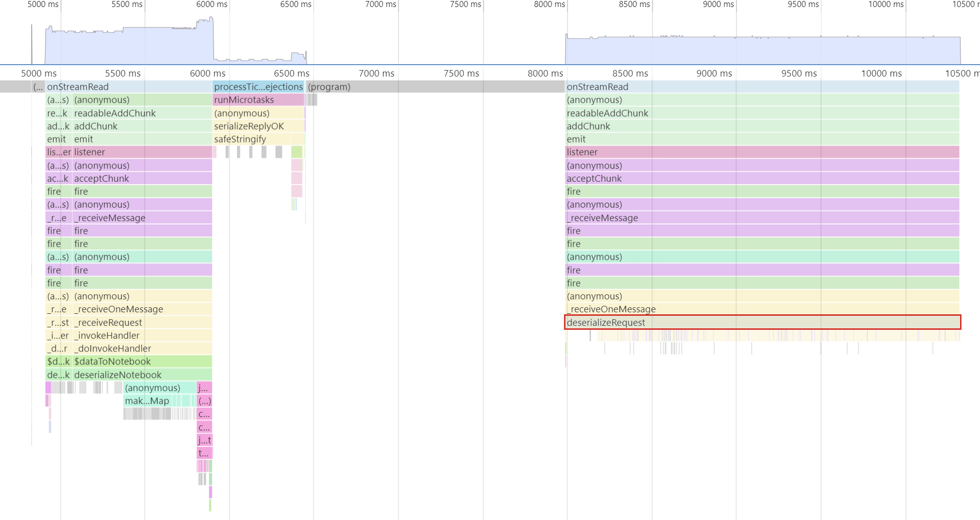980x520 pixels.
Task: Select the pink (...) frame beside mak...Map
Action: point(204,401)
